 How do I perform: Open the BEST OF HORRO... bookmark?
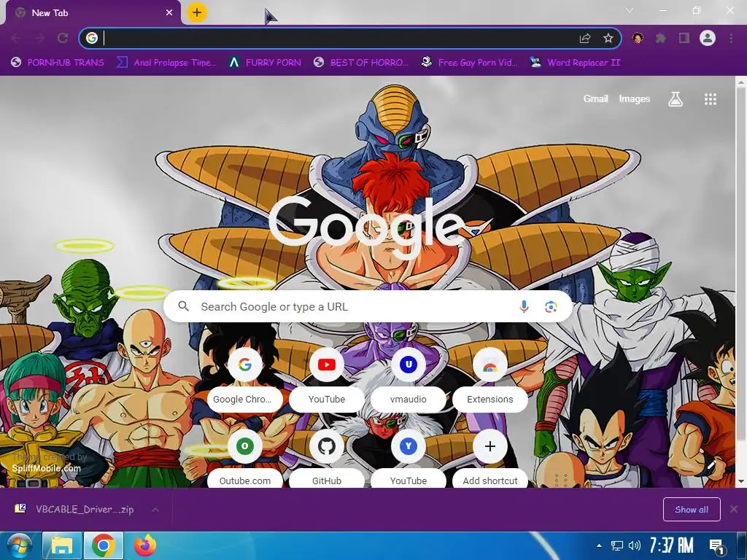[x=362, y=63]
